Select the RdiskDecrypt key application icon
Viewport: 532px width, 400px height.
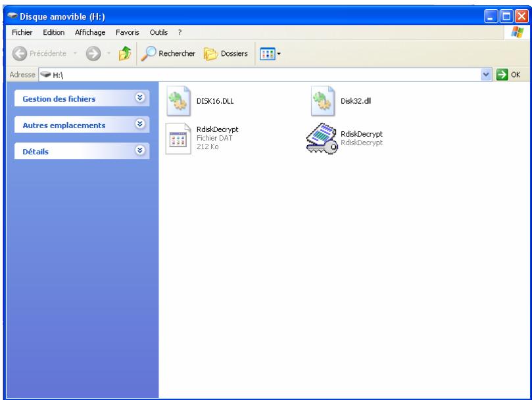click(x=322, y=139)
